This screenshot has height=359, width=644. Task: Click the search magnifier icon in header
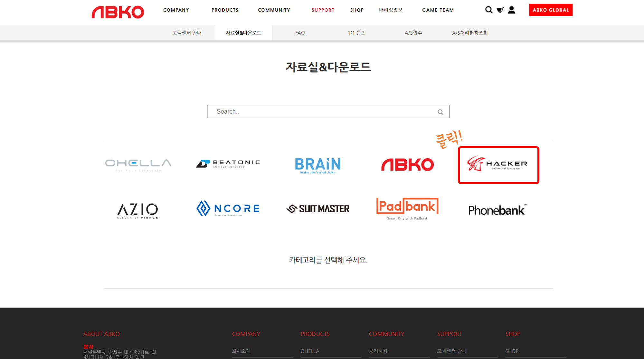(488, 10)
